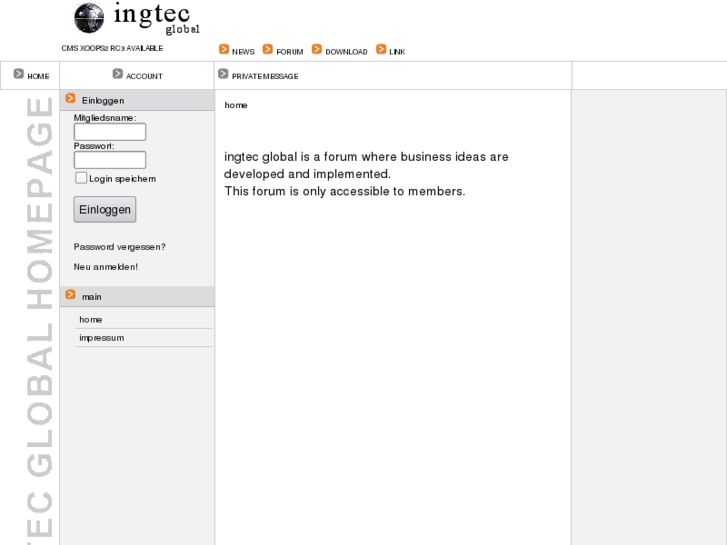Viewport: 727px width, 545px height.
Task: Click the gray arrow icon beside PRIVATEMESSAGE
Action: [223, 74]
